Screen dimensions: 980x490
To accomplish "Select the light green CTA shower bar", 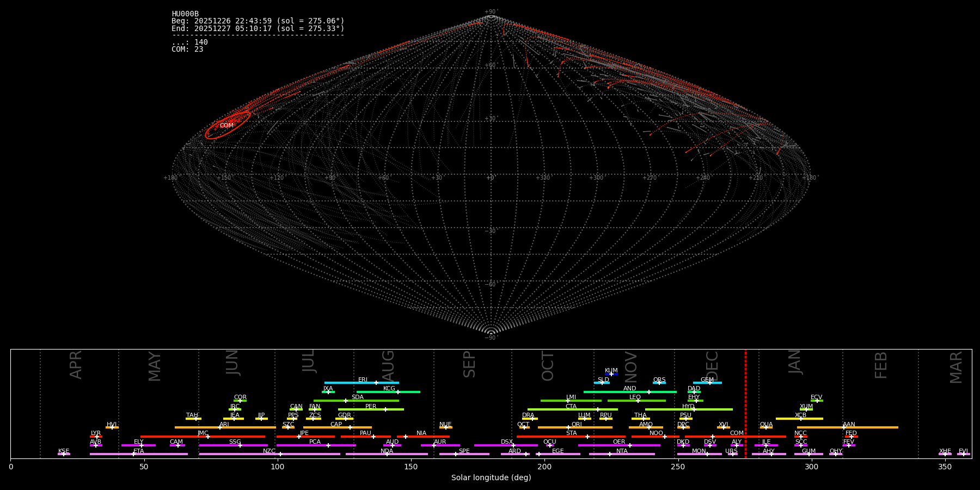I will pyautogui.click(x=572, y=409).
